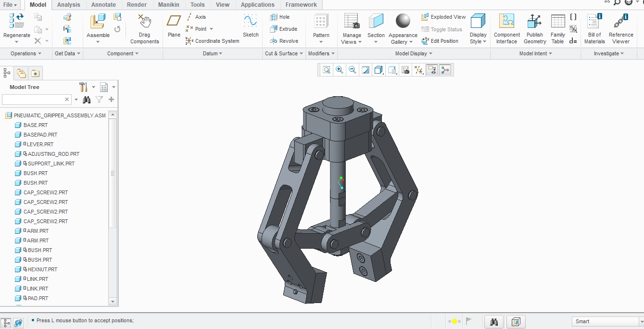Open the Point dropdown arrow
Screen dimensions: 644x329
(211, 29)
